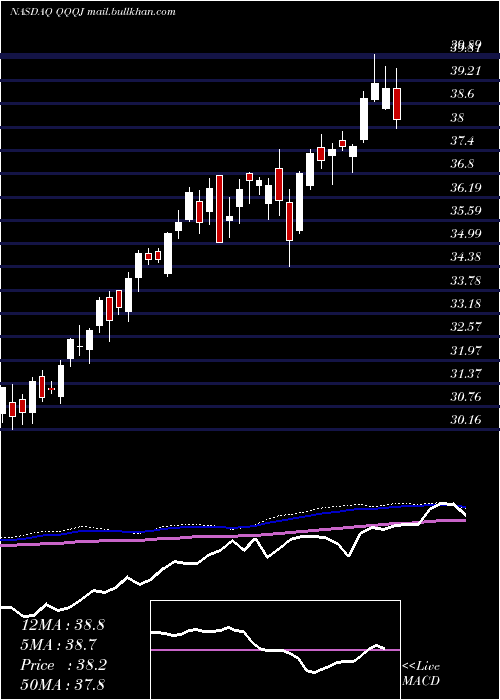Click the <<Live MACD label
This screenshot has width=500, height=700.
[421, 673]
